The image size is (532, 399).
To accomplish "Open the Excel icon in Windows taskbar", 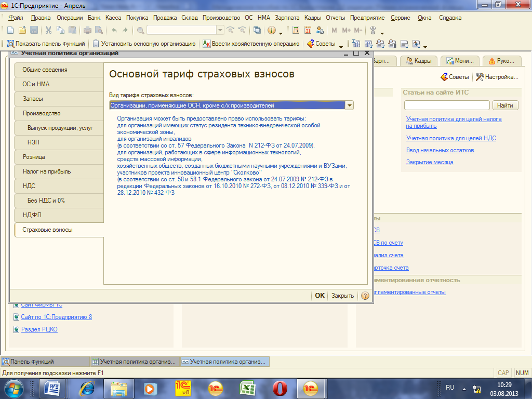I will pos(248,389).
